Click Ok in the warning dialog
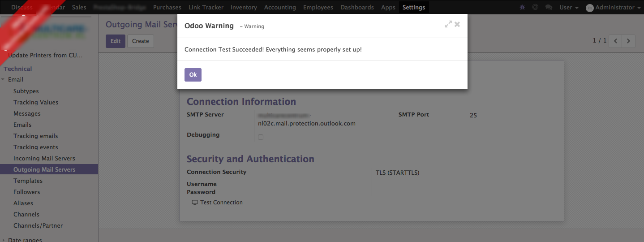Image resolution: width=644 pixels, height=242 pixels. [193, 75]
